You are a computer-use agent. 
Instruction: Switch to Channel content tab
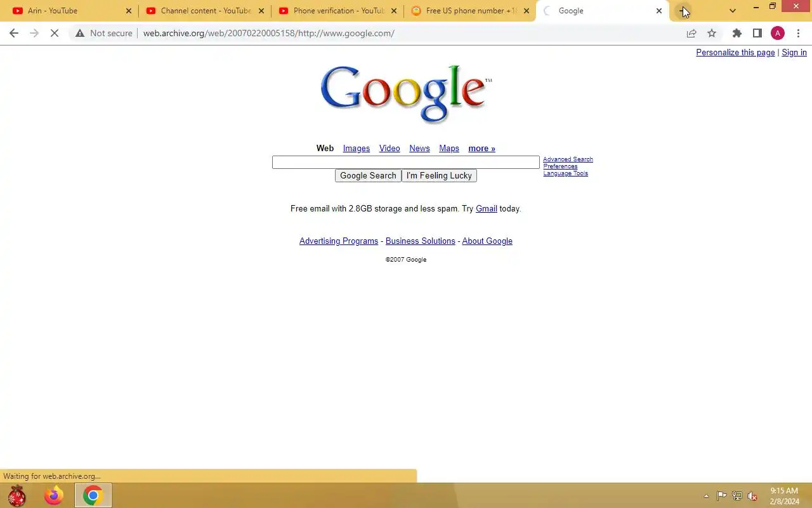tap(204, 11)
